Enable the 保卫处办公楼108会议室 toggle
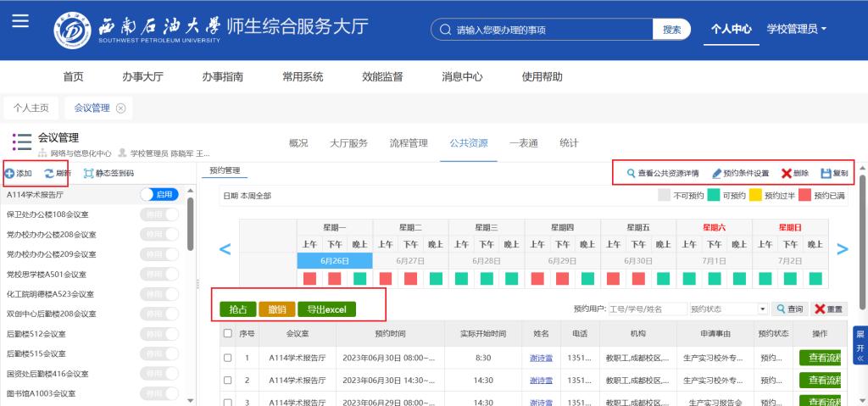 coord(160,214)
